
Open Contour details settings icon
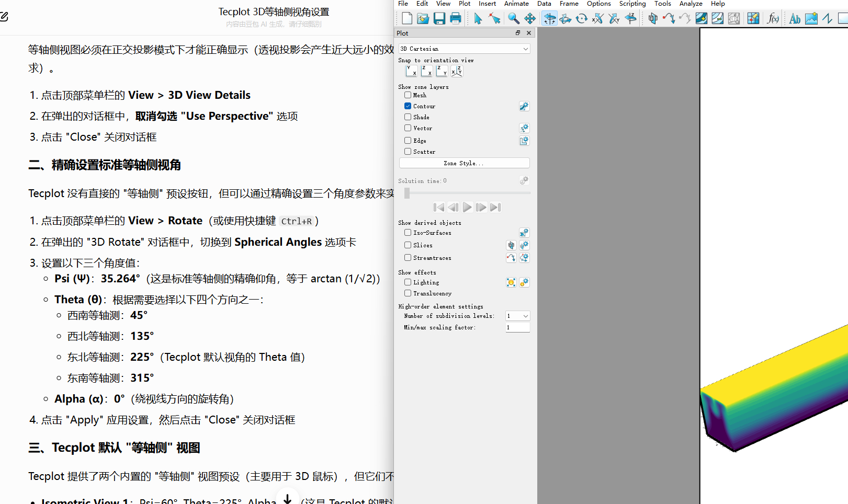click(524, 106)
